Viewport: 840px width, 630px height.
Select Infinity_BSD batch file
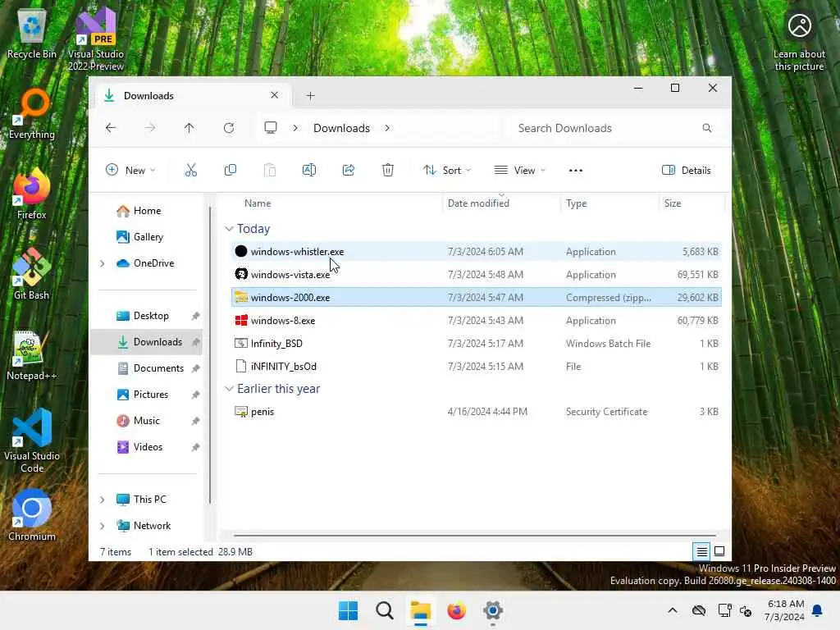tap(477, 344)
